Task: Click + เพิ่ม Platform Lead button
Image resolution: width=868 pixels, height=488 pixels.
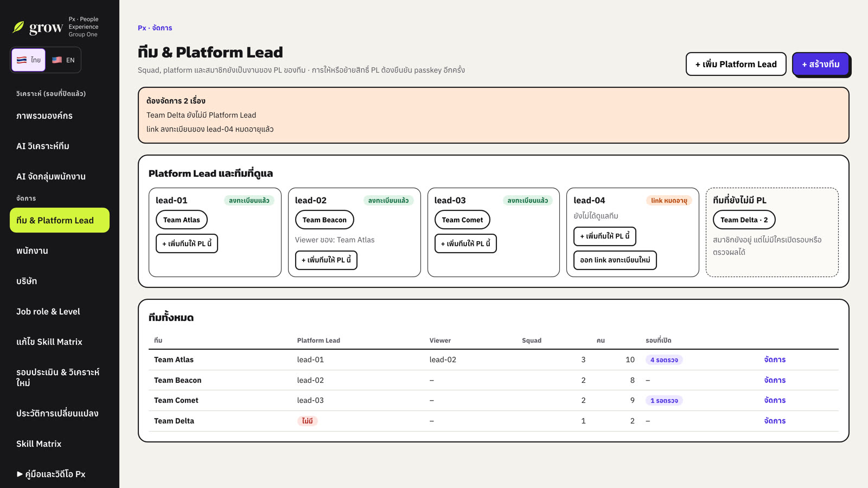Action: (736, 64)
